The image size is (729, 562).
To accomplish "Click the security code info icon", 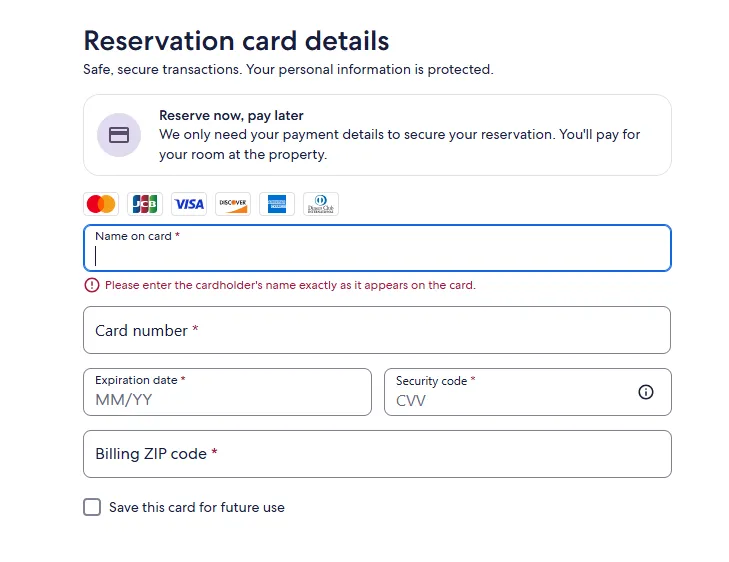I will coord(646,392).
